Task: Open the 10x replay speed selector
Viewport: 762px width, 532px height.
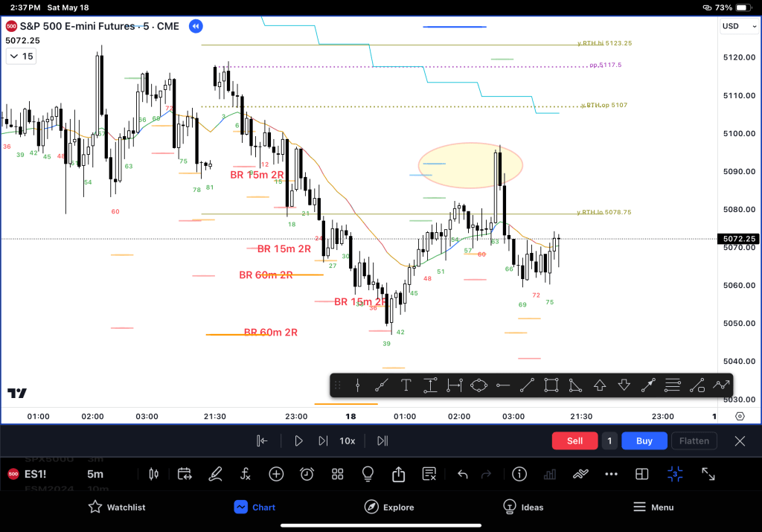Action: click(x=347, y=440)
